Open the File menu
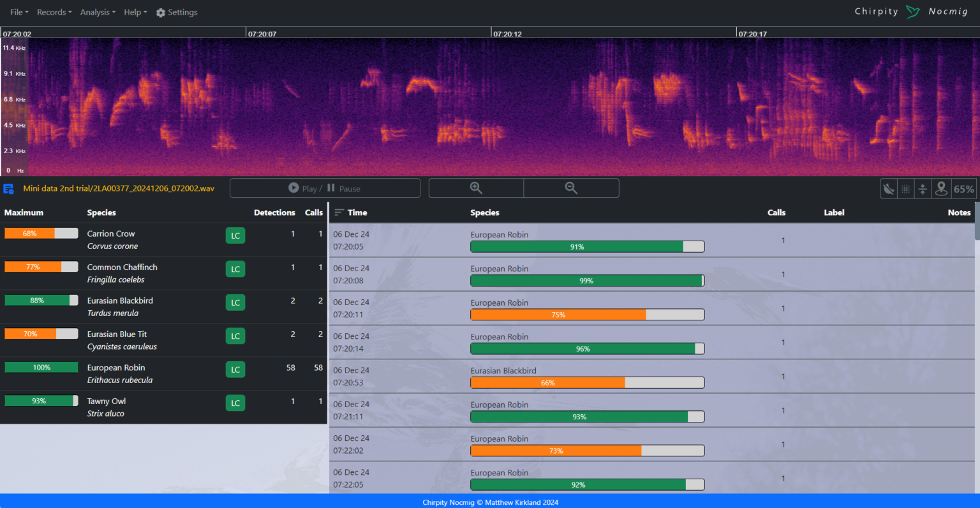This screenshot has height=508, width=980. point(19,11)
